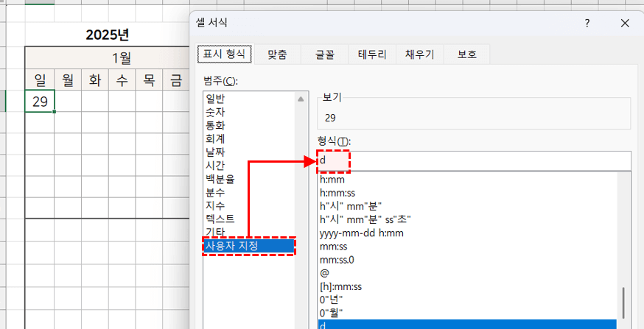
Task: Click the 수 weekday header cell
Action: point(122,80)
